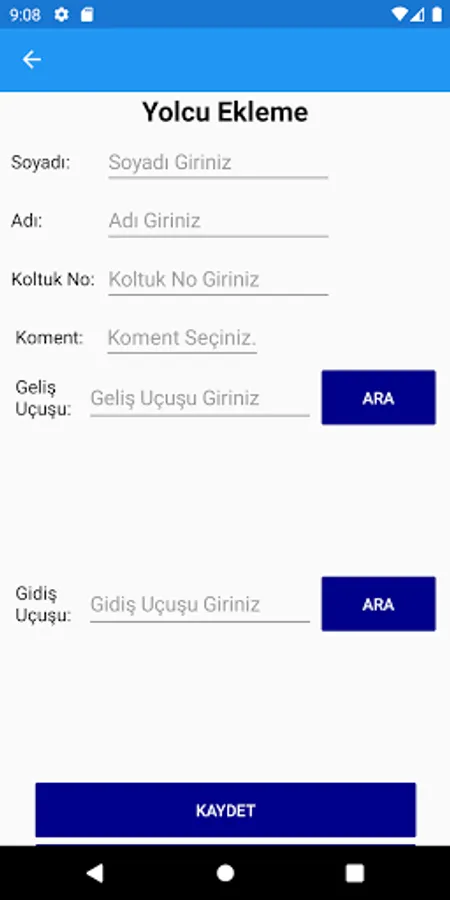Tap the SD card status icon
The image size is (450, 900).
pos(87,14)
